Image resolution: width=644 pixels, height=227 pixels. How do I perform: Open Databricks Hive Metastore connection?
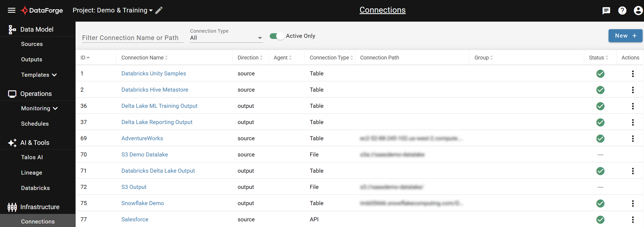[155, 90]
